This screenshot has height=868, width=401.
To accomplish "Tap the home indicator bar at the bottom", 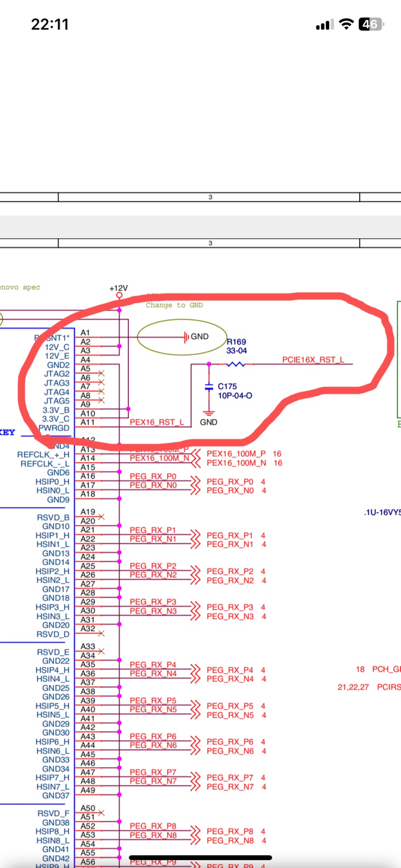I will pos(200,857).
